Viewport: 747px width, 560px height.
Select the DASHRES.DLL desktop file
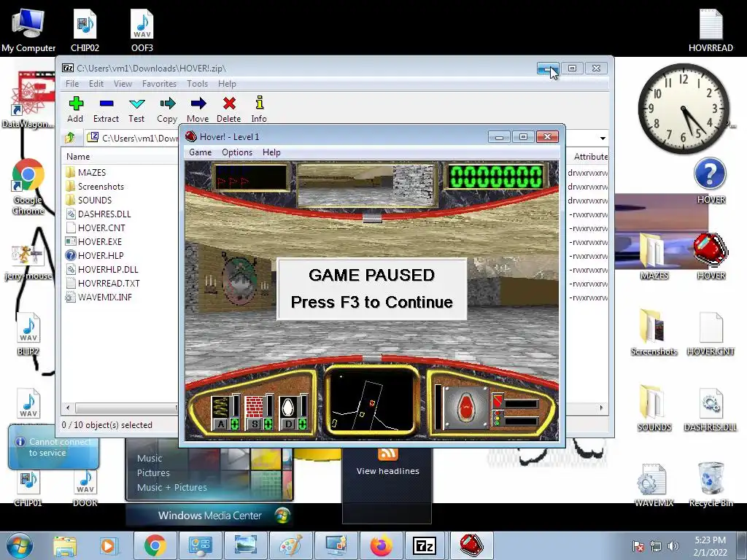(711, 408)
